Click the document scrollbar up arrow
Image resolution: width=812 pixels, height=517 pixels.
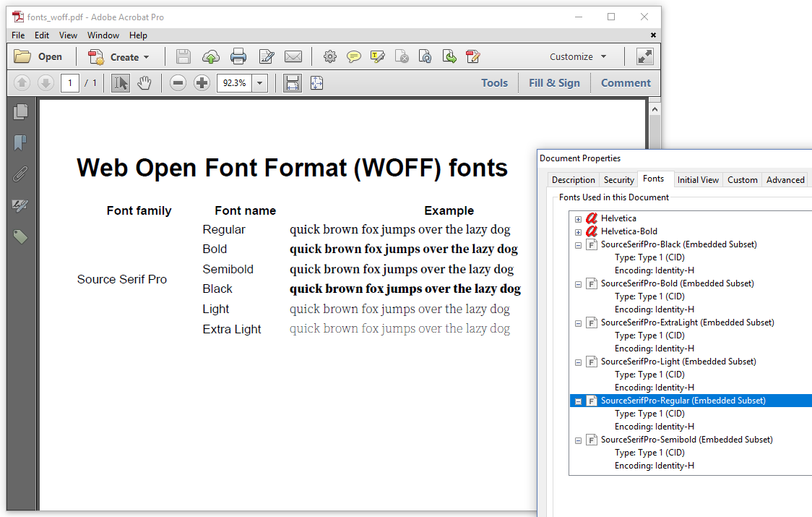coord(655,109)
